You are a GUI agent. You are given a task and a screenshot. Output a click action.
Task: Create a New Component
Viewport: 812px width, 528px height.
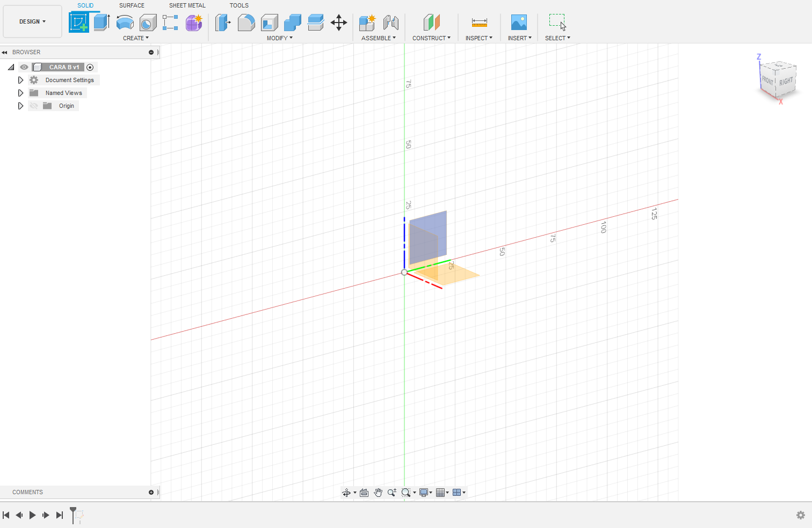367,23
